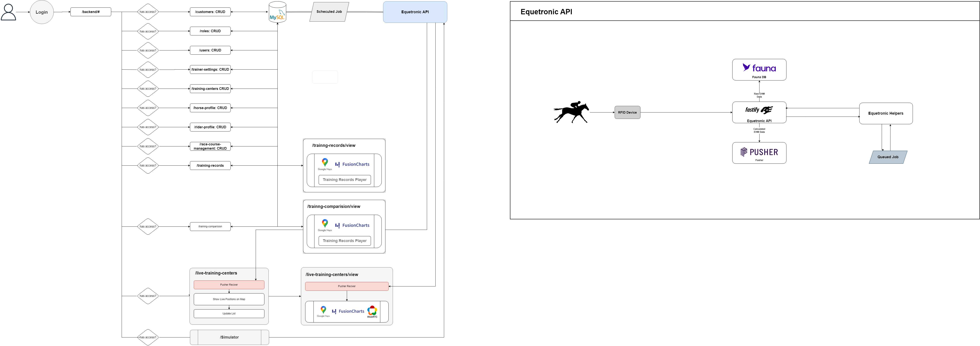980x346 pixels.
Task: Click the user person icon
Action: coord(8,12)
